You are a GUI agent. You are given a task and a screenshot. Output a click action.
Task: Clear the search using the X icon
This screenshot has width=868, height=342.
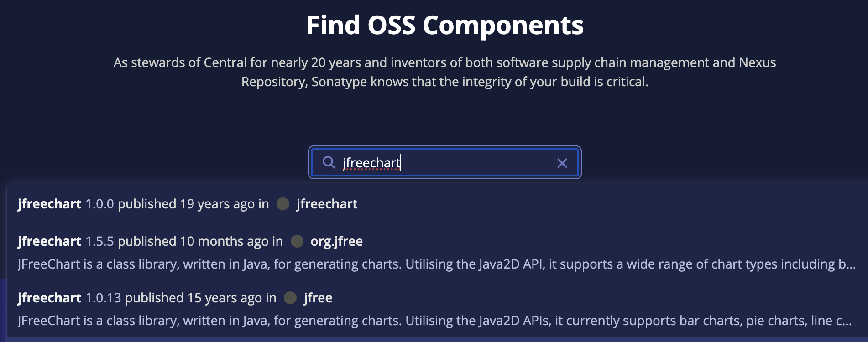(562, 162)
